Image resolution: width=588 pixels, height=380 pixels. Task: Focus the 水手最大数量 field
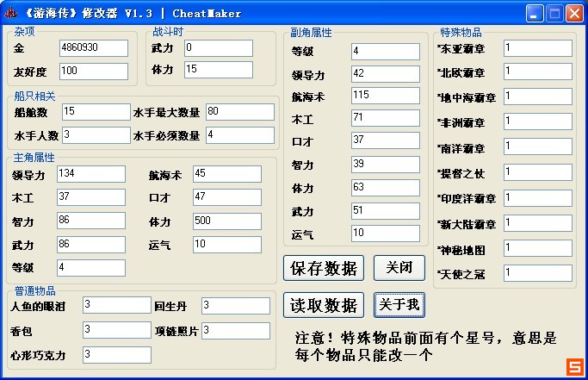pyautogui.click(x=238, y=112)
